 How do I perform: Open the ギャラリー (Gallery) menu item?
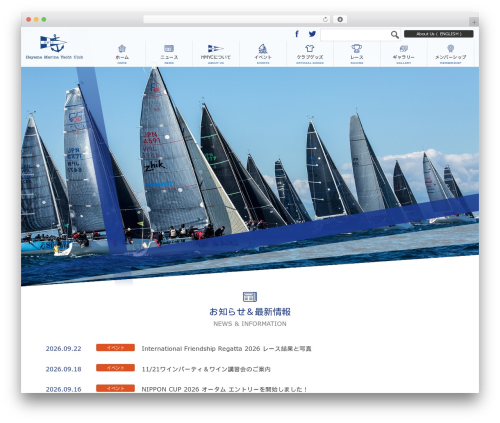coord(404,54)
